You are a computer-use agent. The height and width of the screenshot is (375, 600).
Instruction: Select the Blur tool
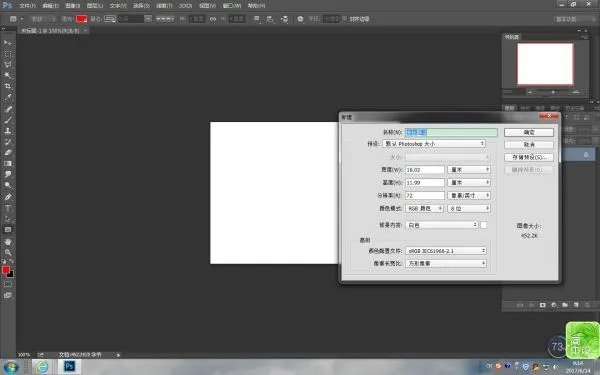click(x=8, y=174)
